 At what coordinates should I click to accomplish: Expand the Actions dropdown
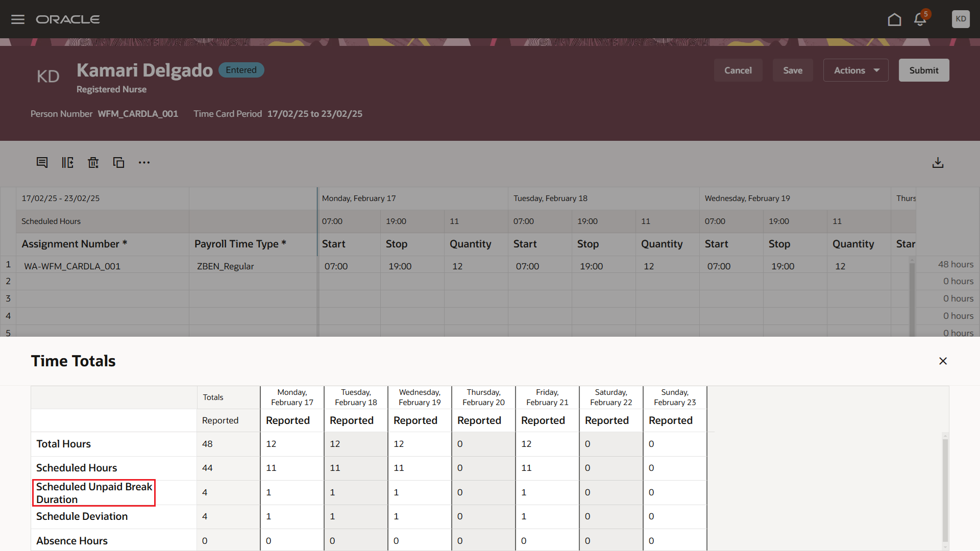point(855,70)
